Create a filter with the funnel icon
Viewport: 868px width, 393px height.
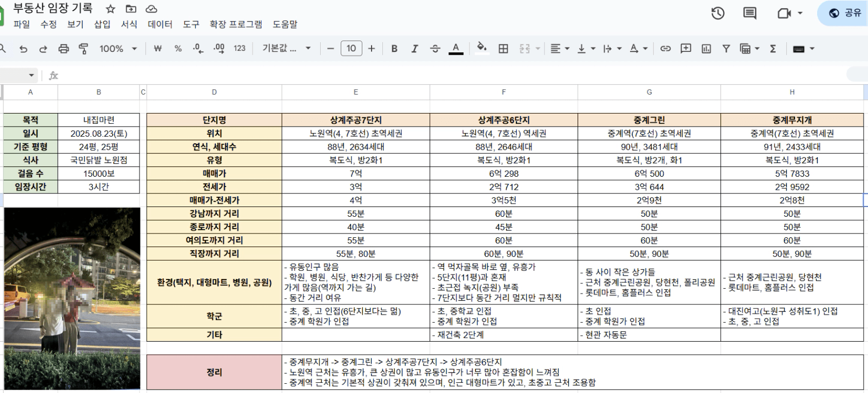pyautogui.click(x=726, y=49)
